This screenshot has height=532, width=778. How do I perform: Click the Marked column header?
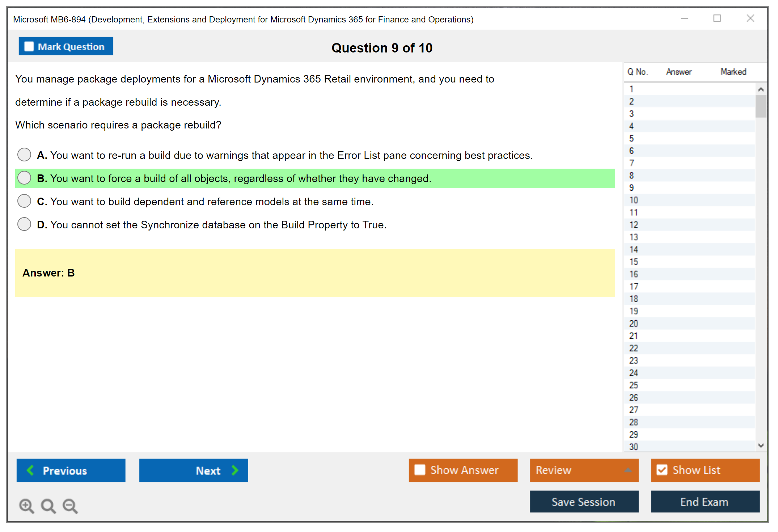[x=733, y=72]
